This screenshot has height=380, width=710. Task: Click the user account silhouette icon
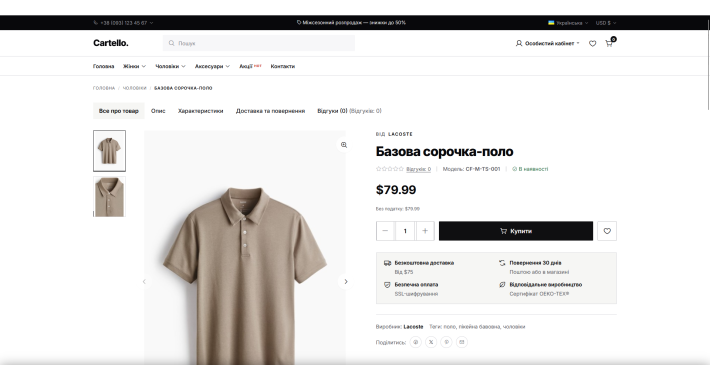coord(519,43)
